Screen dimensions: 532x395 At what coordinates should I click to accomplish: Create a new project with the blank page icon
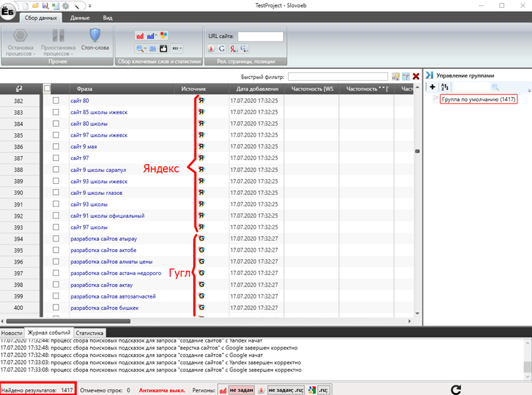(x=26, y=5)
